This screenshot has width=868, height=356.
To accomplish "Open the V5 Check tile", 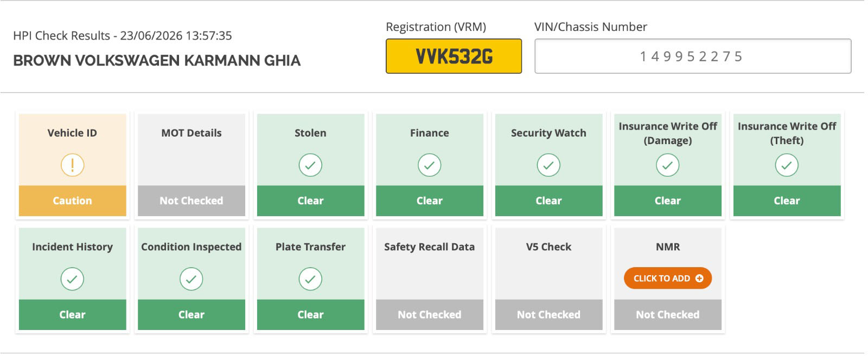I will [x=548, y=279].
